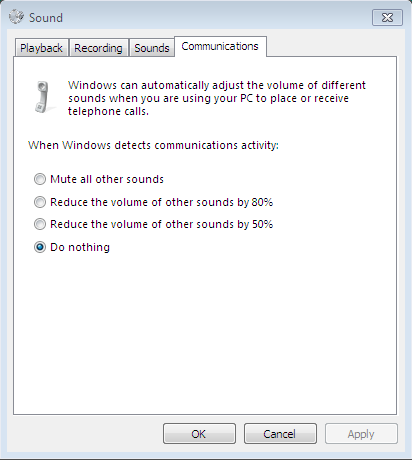Choose the reduce volume by 80% radio button

pos(40,202)
